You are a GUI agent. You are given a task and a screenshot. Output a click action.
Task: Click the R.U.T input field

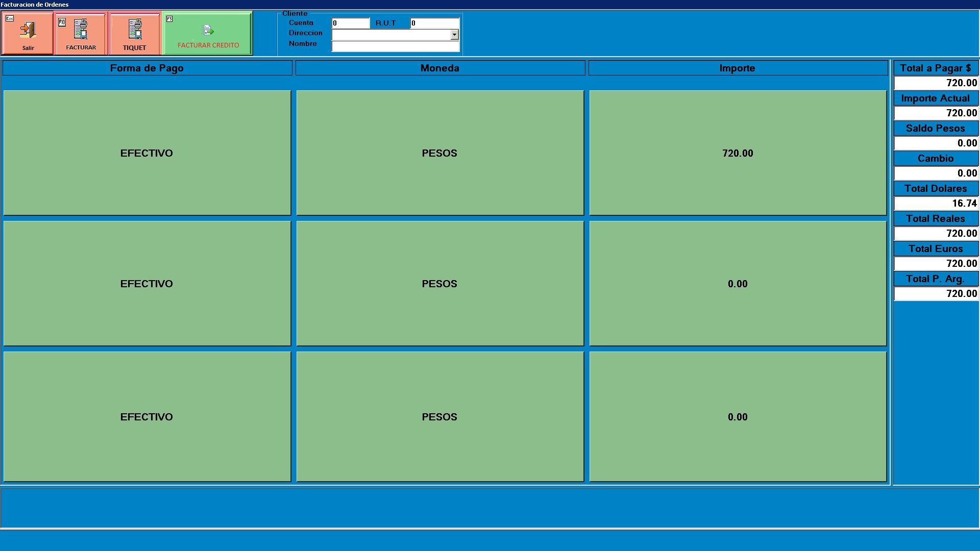pyautogui.click(x=435, y=23)
